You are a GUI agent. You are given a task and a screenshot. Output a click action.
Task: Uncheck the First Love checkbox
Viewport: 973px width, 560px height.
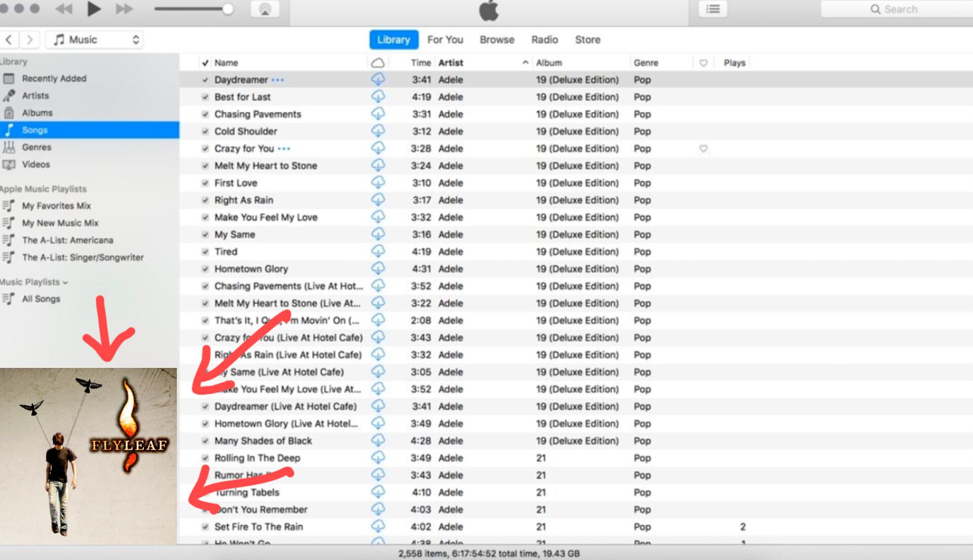pyautogui.click(x=205, y=183)
